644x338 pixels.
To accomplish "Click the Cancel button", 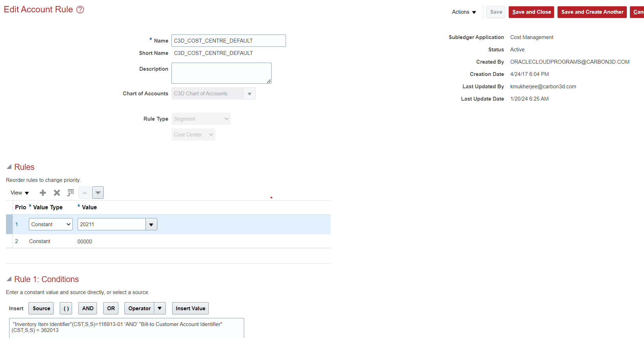I will [638, 12].
